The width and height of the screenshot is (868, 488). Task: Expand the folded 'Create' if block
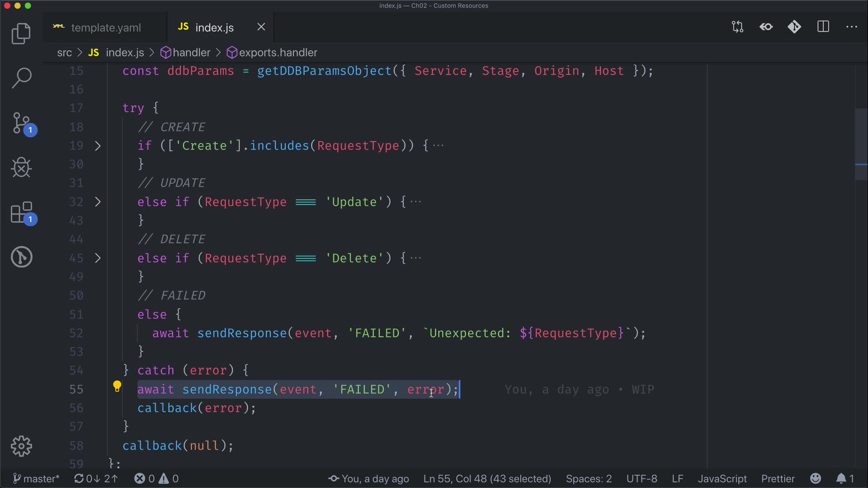[x=98, y=146]
